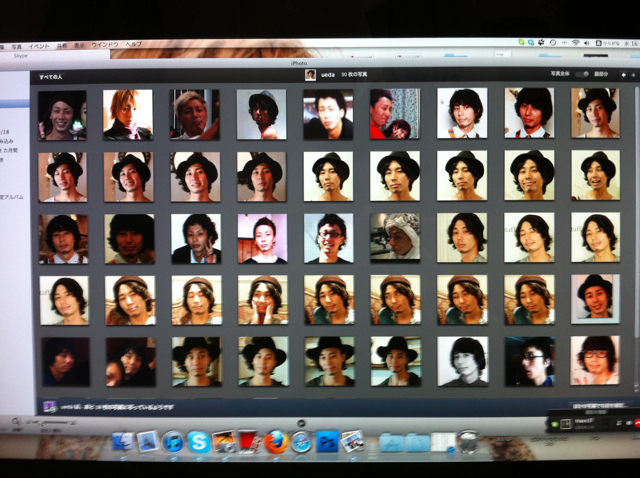
Task: Click the search magnifier in iPhoto toolbar
Action: [x=16, y=421]
